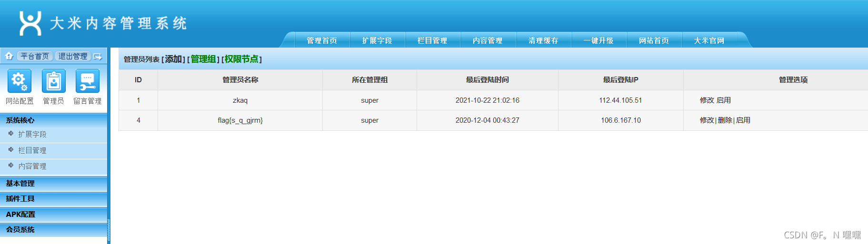Screen dimensions: 868x244
Task: Switch to the 栏目管理 top tab
Action: pos(432,40)
